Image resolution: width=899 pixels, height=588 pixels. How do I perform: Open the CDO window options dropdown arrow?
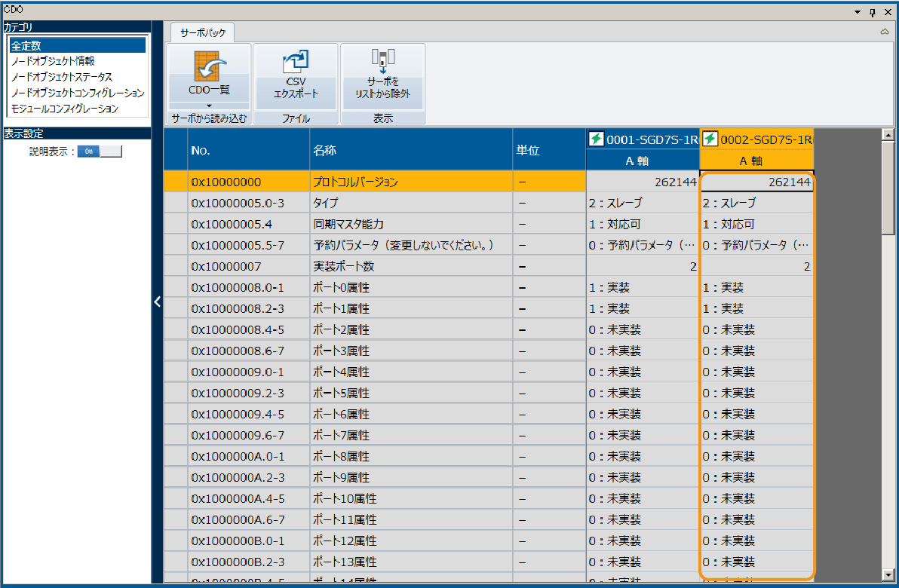pyautogui.click(x=858, y=12)
